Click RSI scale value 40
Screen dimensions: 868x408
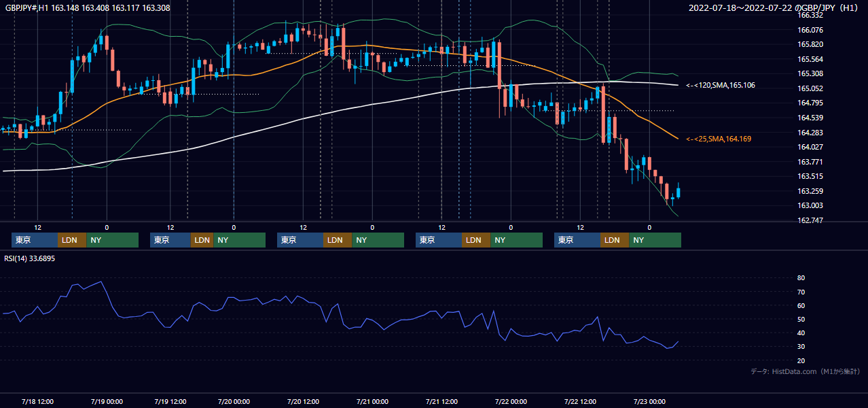pyautogui.click(x=801, y=333)
